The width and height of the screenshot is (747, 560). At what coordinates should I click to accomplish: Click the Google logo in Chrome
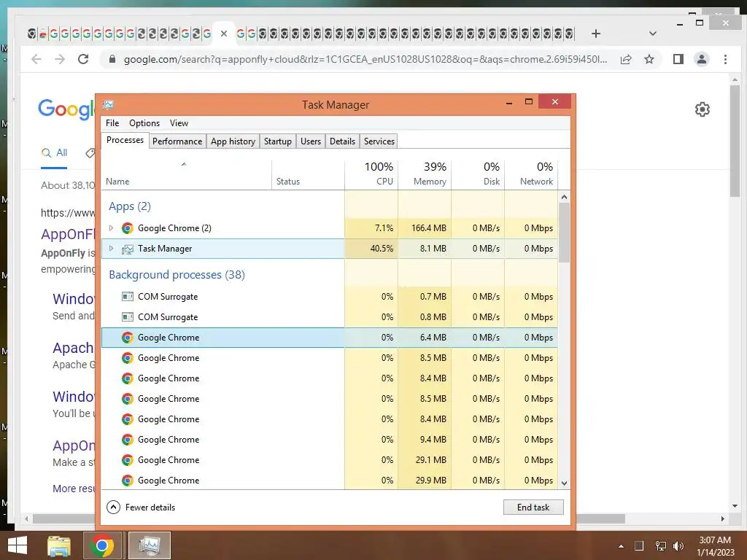pyautogui.click(x=66, y=109)
